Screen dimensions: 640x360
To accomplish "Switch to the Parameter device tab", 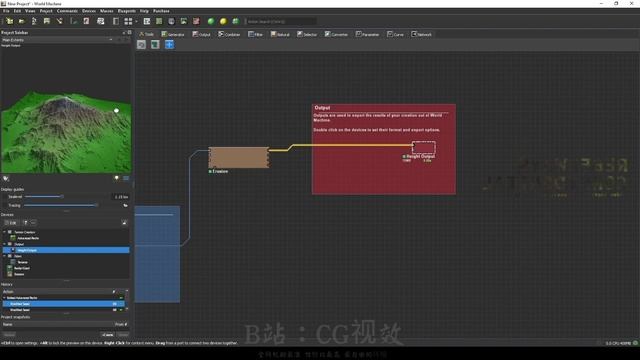I will 367,34.
